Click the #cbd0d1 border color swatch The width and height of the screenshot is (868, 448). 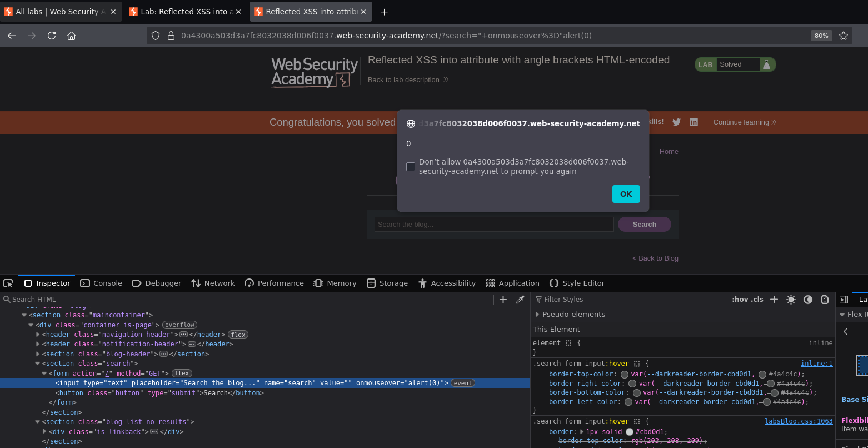tap(630, 432)
